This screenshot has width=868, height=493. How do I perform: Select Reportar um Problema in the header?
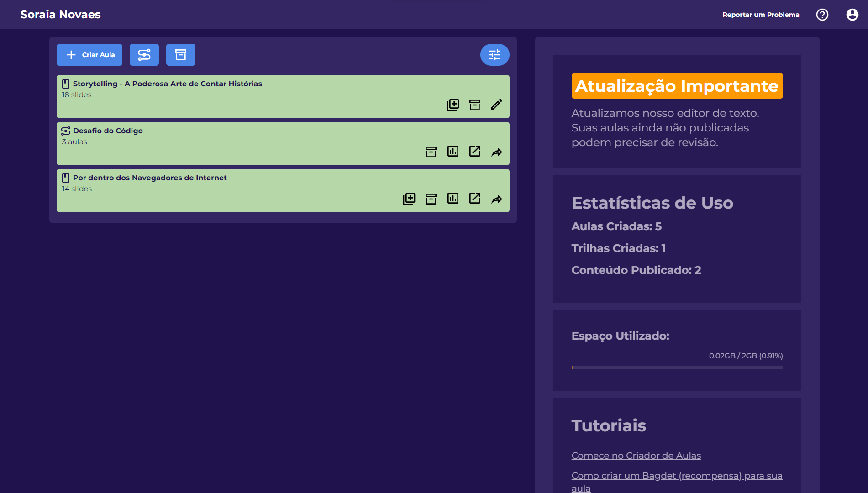coord(761,15)
